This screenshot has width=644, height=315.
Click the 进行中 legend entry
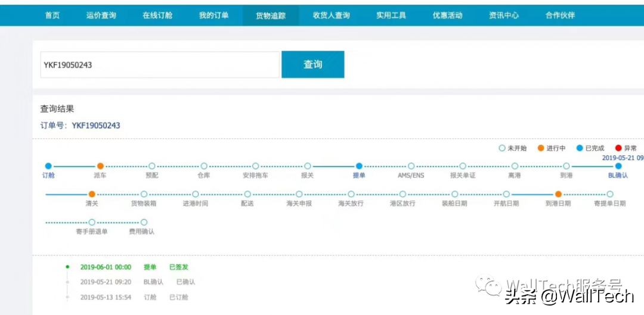tap(552, 148)
